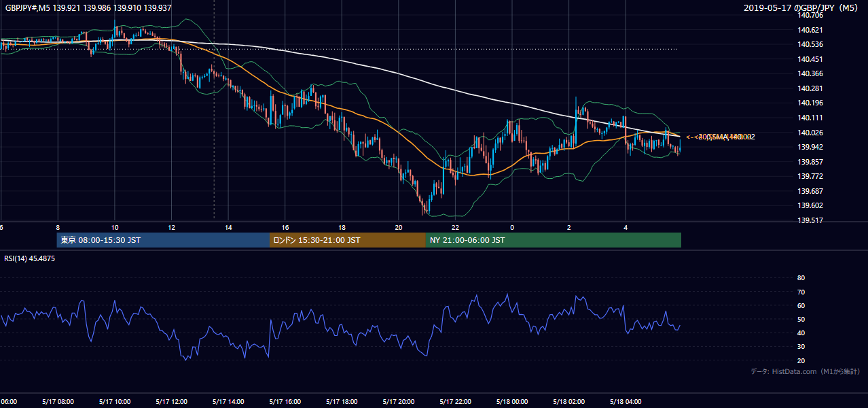The height and width of the screenshot is (408, 868).
Task: Click price axis label 139.687
Action: tap(810, 191)
